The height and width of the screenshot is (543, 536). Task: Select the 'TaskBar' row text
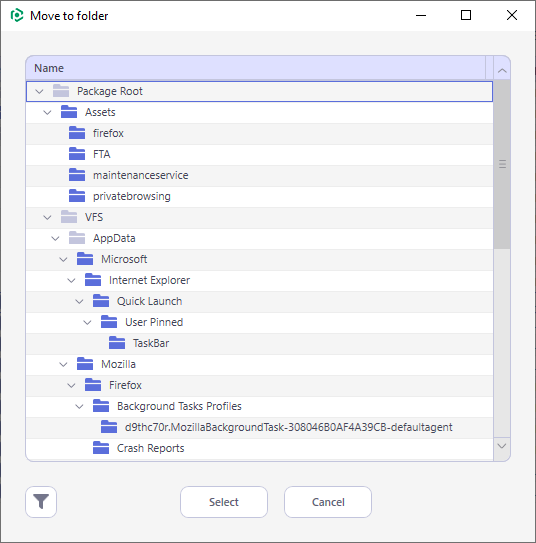point(151,343)
